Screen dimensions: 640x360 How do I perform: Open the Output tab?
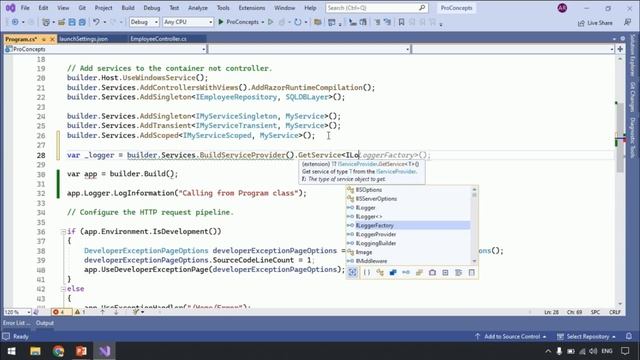tap(44, 323)
